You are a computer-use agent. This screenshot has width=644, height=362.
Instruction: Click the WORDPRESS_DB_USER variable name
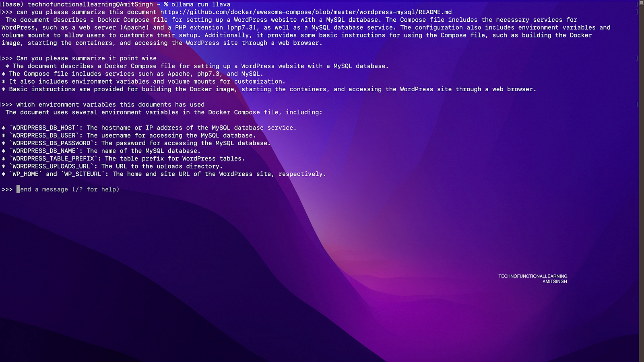pyautogui.click(x=44, y=136)
